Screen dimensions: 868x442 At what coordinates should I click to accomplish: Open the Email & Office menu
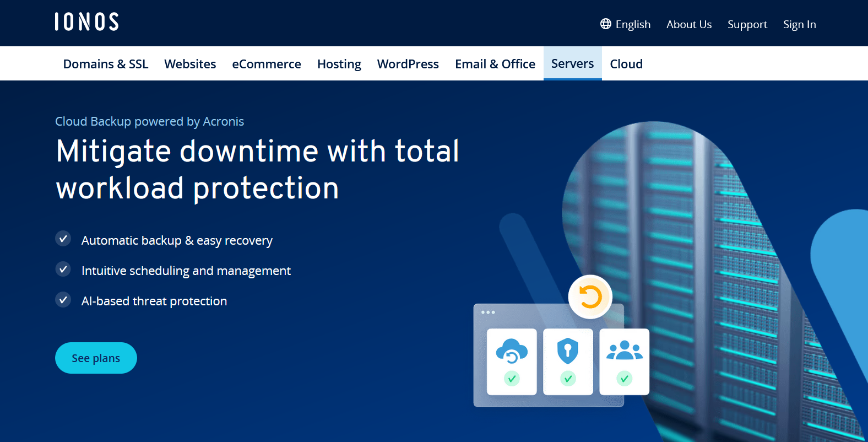495,64
